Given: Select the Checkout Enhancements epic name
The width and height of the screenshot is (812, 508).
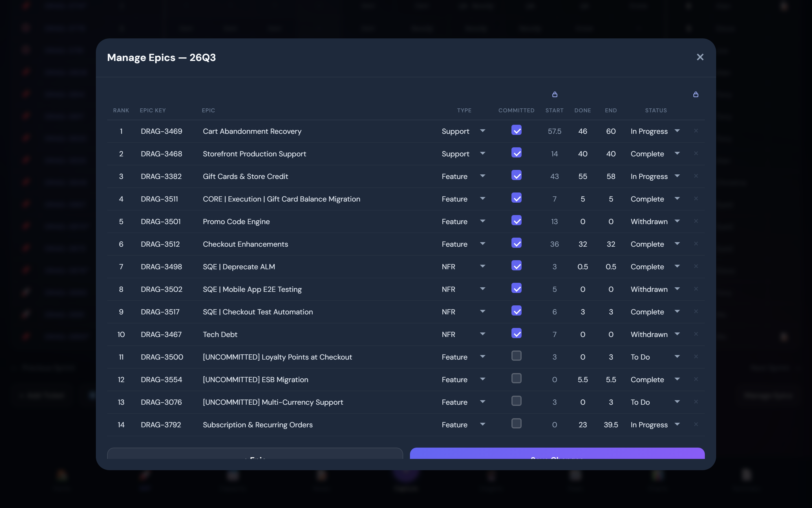Looking at the screenshot, I should pyautogui.click(x=245, y=244).
